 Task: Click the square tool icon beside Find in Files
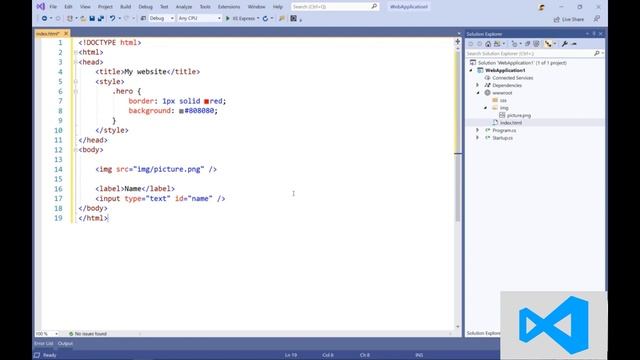[293, 18]
